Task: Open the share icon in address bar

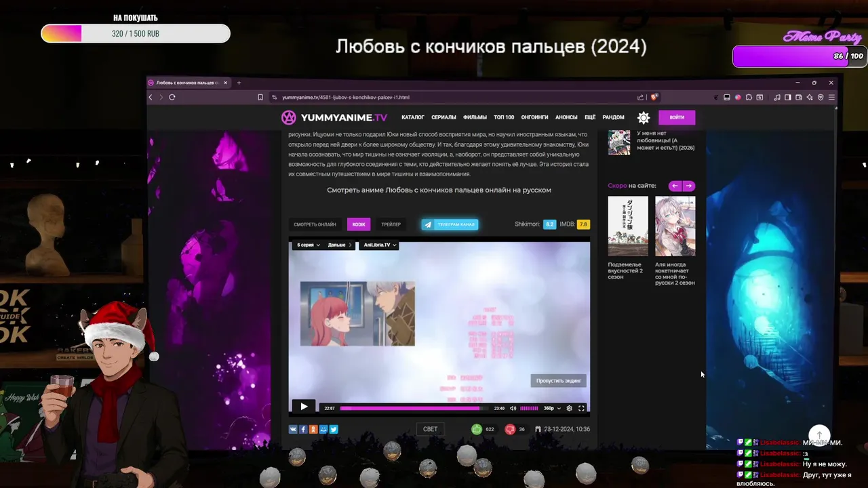Action: (x=640, y=97)
